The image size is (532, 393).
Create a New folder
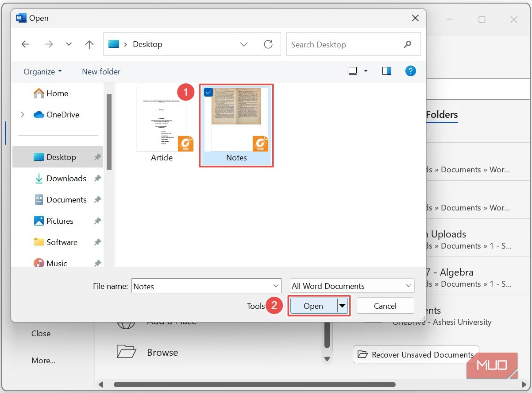coord(101,71)
